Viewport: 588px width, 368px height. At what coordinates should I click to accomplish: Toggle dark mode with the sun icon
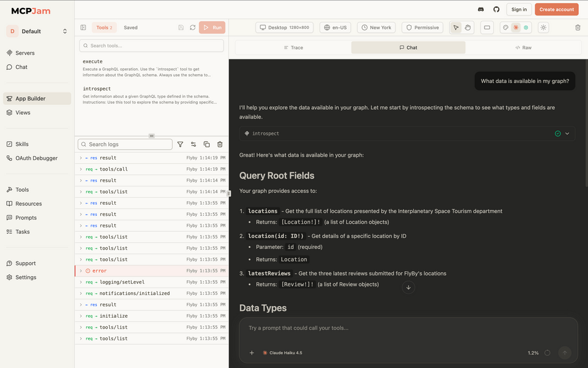(543, 27)
